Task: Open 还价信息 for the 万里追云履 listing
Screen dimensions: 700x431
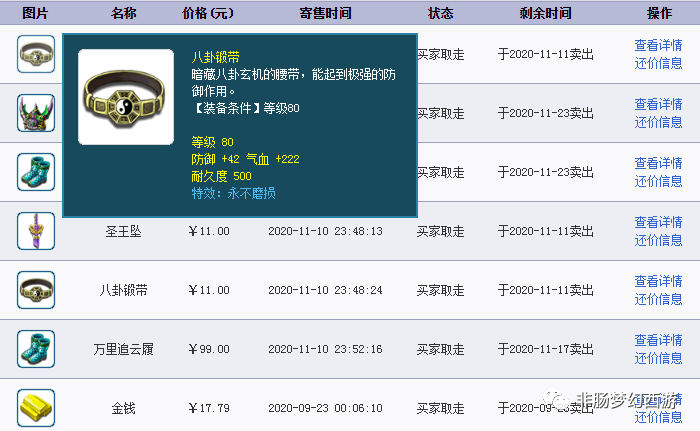Action: click(x=658, y=358)
